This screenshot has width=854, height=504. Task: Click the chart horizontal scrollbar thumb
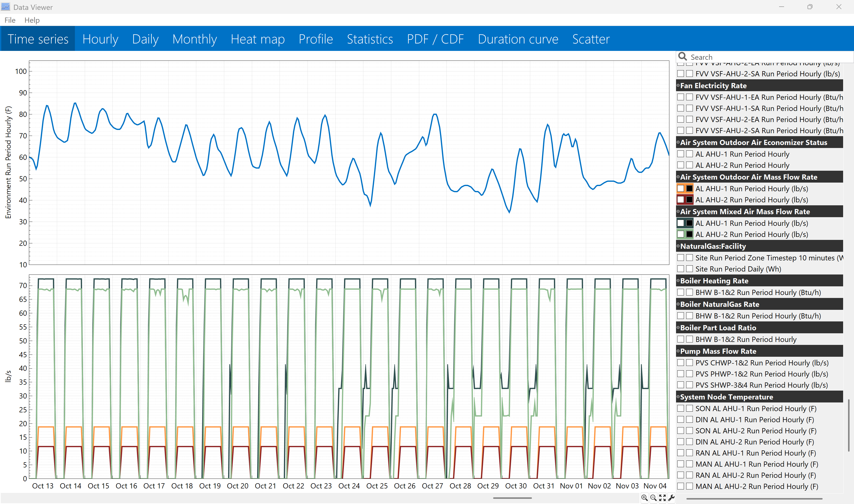coord(512,498)
